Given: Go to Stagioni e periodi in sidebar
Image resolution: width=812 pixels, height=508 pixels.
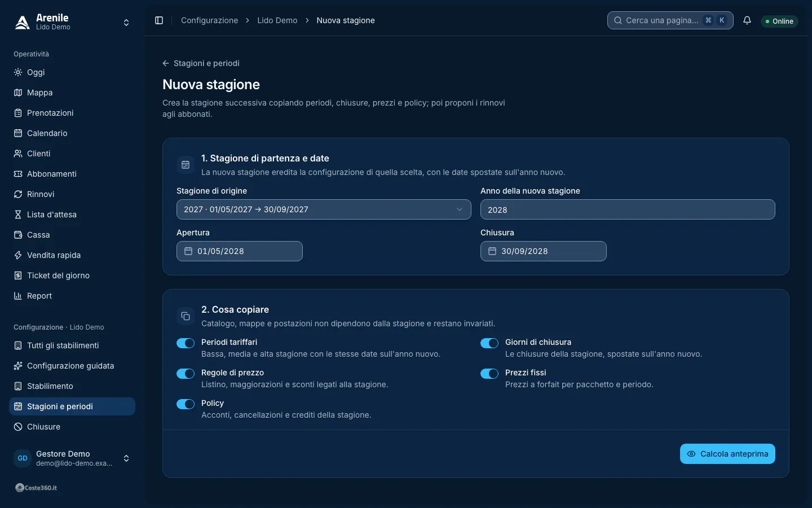Looking at the screenshot, I should point(72,406).
